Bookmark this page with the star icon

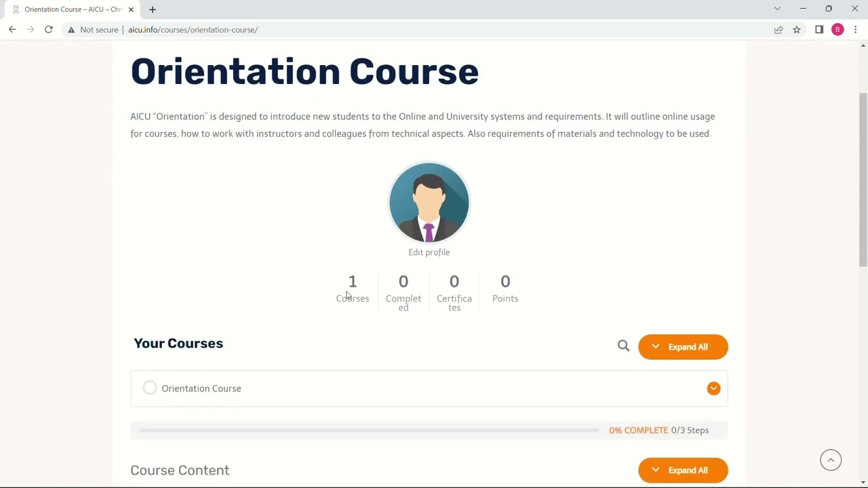tap(797, 30)
